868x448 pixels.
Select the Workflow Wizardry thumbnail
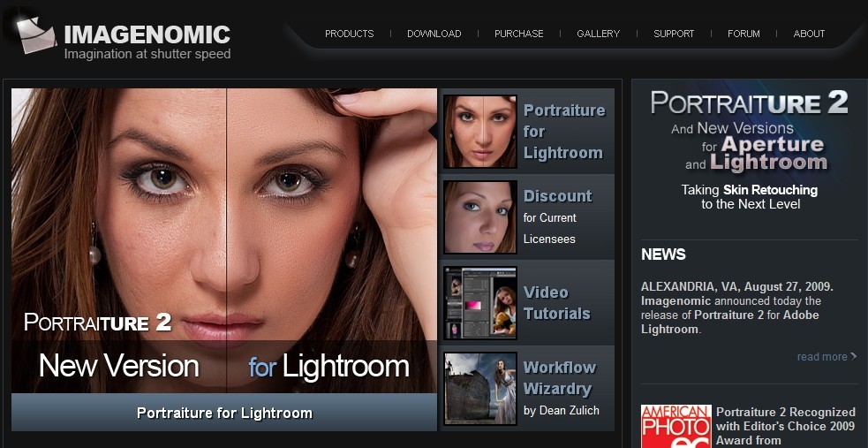pos(480,389)
